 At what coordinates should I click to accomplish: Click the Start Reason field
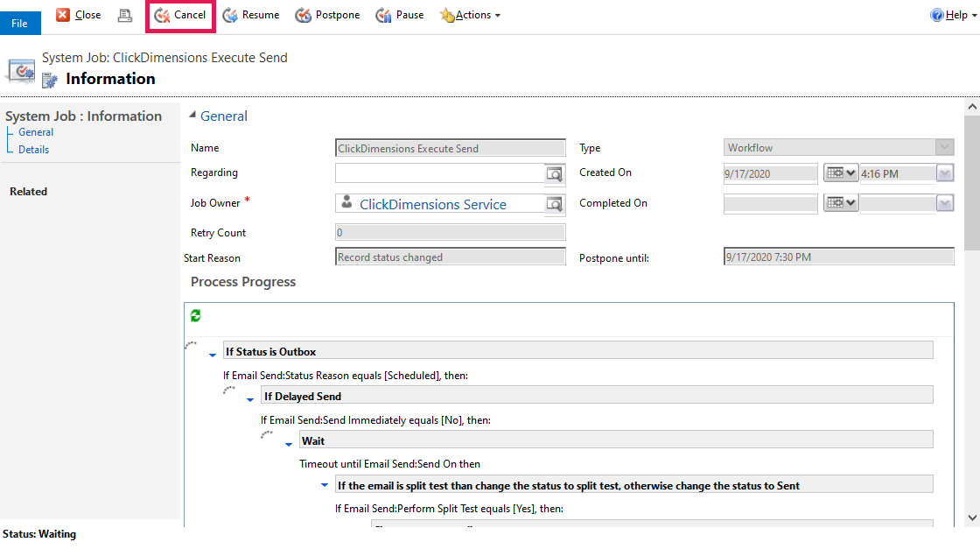pyautogui.click(x=450, y=257)
